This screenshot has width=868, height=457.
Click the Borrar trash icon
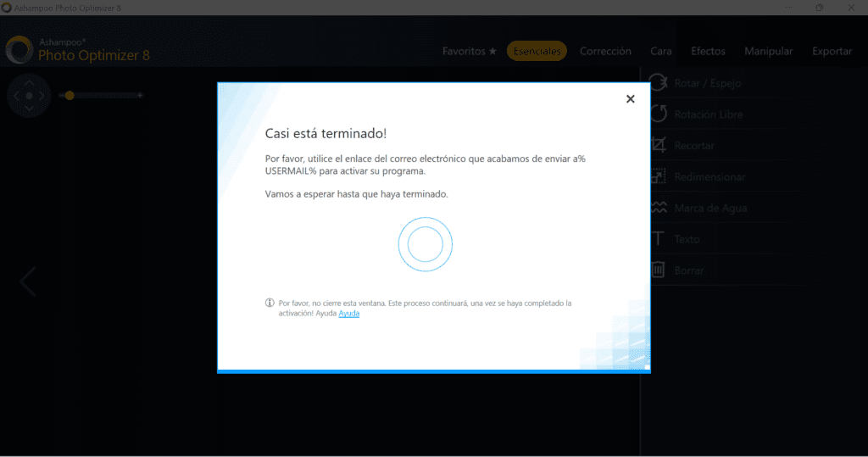[658, 270]
